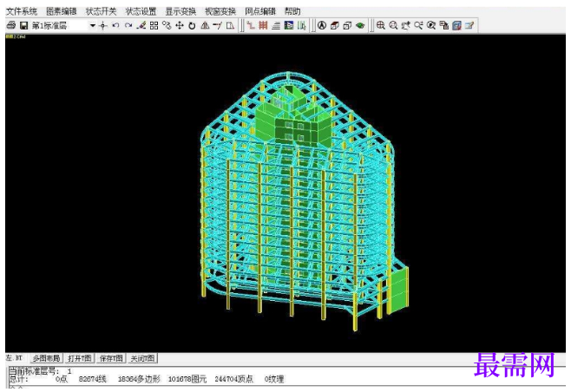Click the green vertical bars icon

(301, 25)
